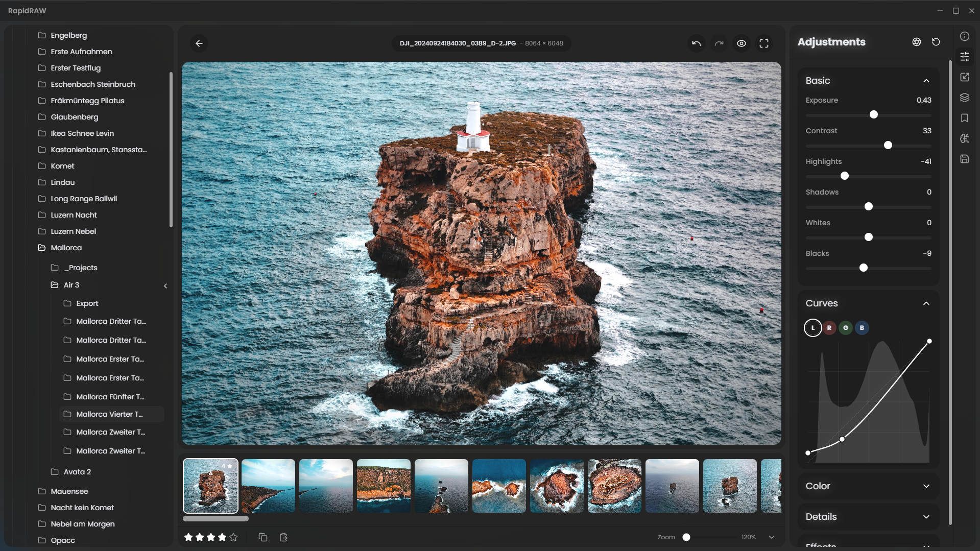Open the Zoom percentage dropdown

[x=771, y=537]
